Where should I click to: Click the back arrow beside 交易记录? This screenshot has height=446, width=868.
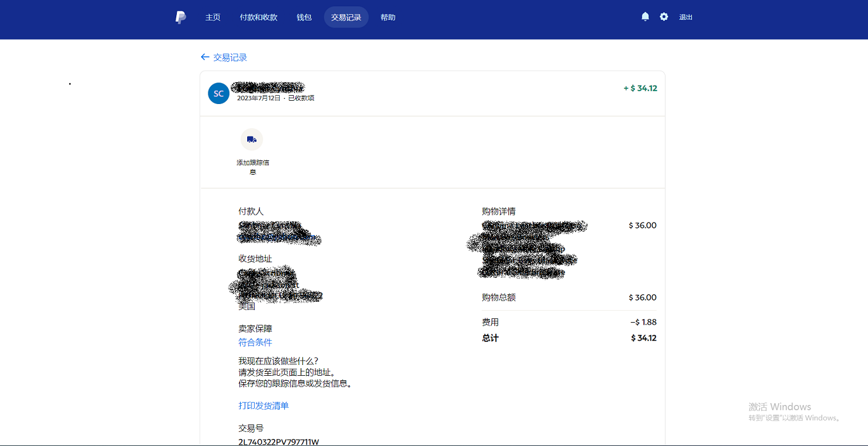pos(205,57)
